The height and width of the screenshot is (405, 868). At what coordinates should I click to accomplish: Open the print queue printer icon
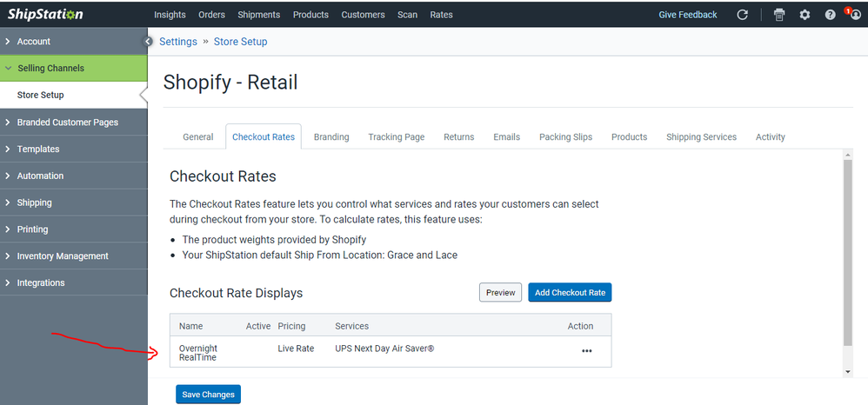779,15
